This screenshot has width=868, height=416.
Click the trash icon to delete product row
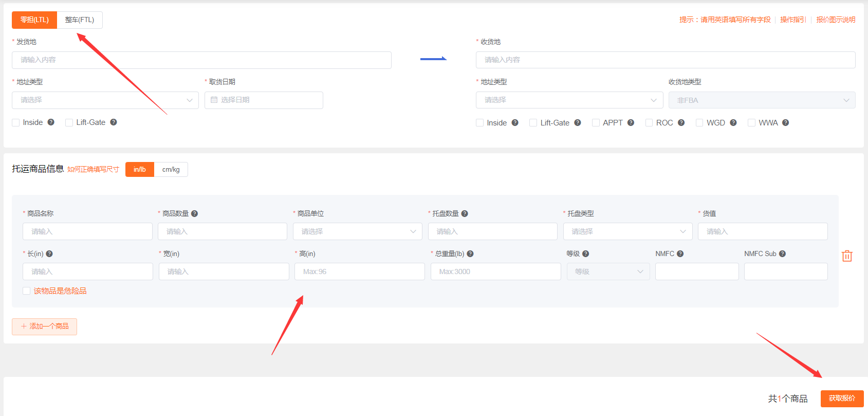[x=847, y=256]
